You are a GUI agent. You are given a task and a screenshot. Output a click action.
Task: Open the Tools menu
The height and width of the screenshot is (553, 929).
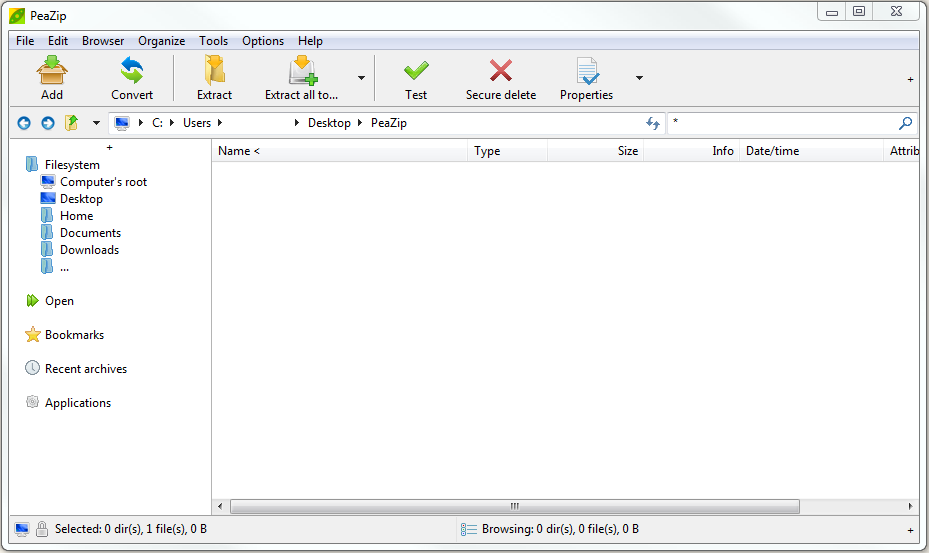pyautogui.click(x=213, y=41)
